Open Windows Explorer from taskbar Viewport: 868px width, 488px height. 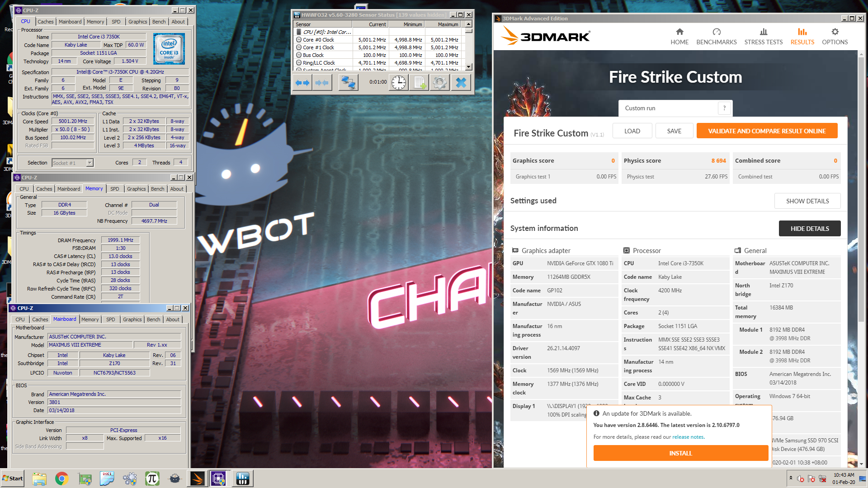click(x=39, y=479)
